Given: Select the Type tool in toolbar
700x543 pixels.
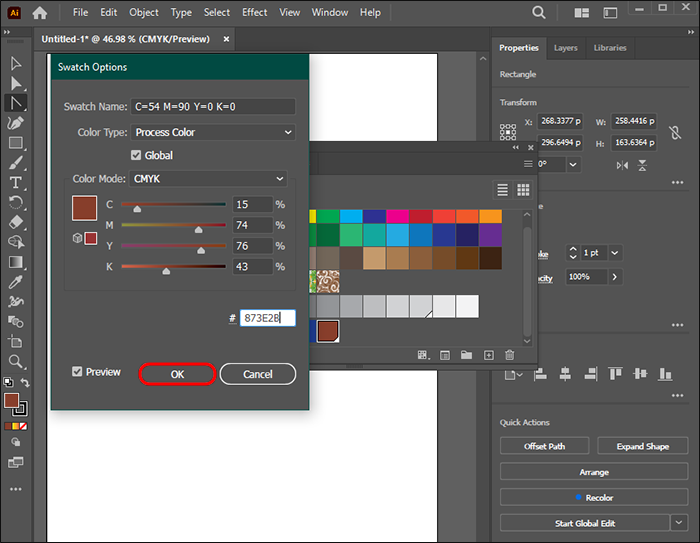Looking at the screenshot, I should tap(16, 182).
